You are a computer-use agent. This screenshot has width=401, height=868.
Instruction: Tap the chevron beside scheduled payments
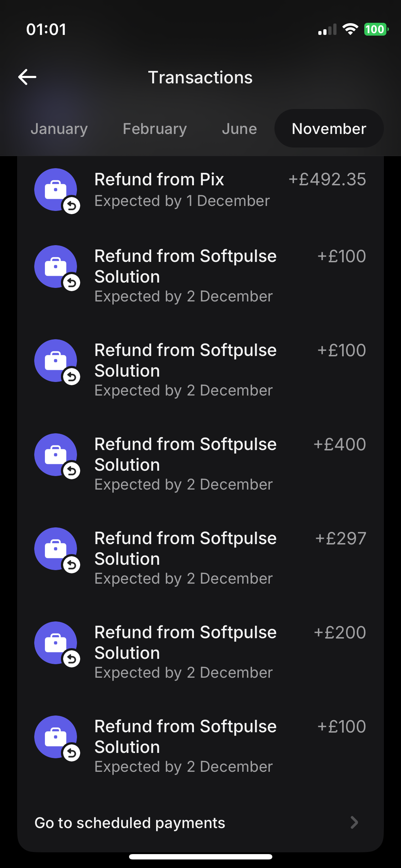354,822
